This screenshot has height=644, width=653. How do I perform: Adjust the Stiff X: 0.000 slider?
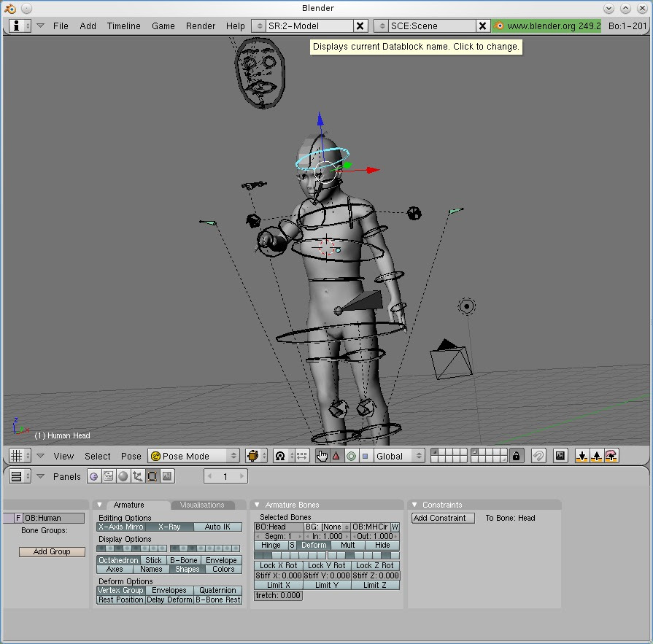point(279,575)
